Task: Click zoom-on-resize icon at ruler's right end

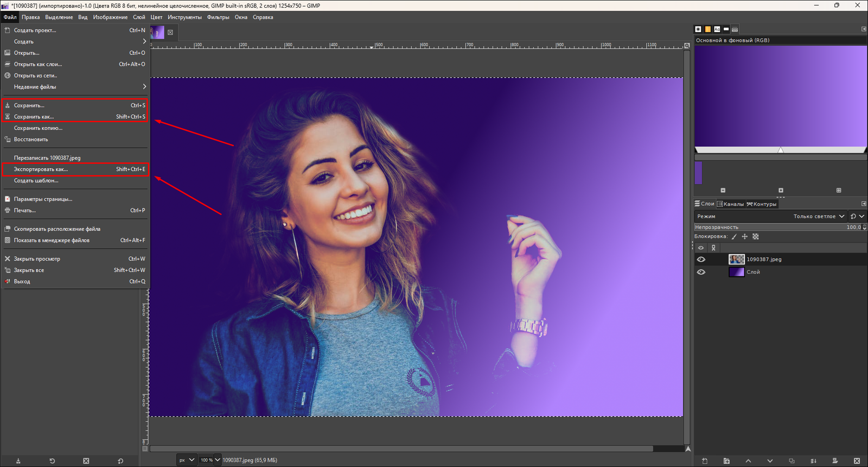Action: click(x=687, y=46)
